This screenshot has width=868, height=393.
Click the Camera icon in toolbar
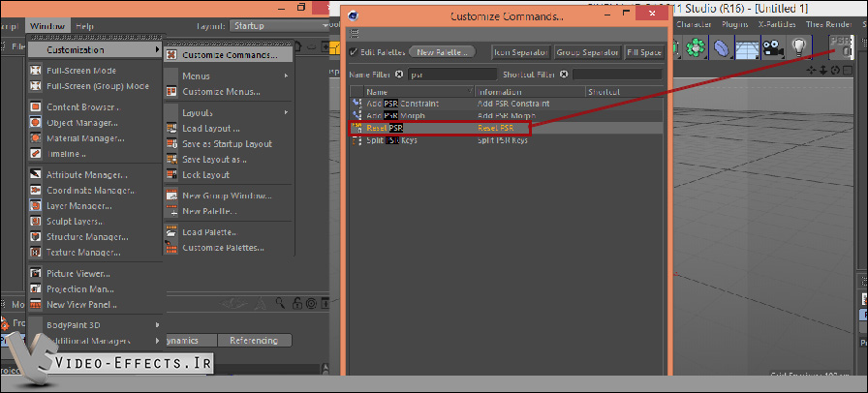(774, 47)
